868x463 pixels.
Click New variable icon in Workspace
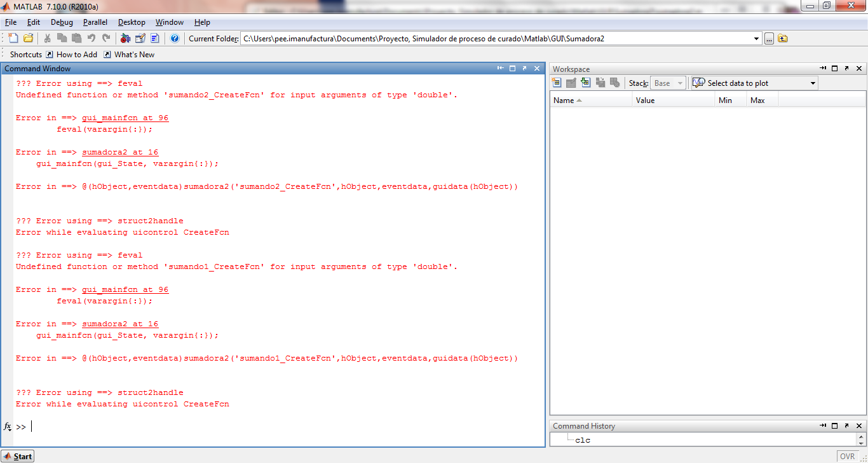(557, 83)
